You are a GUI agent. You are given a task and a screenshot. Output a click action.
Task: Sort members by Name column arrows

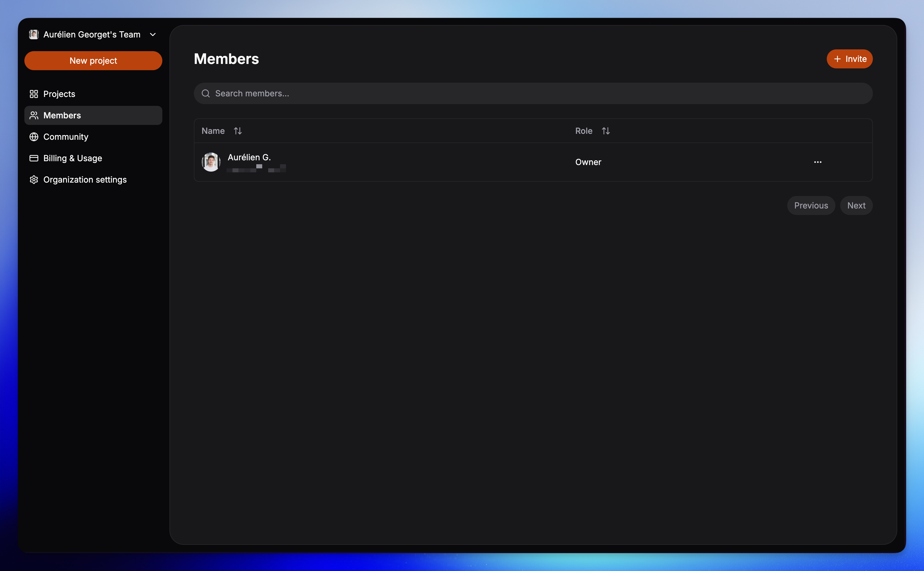click(238, 131)
